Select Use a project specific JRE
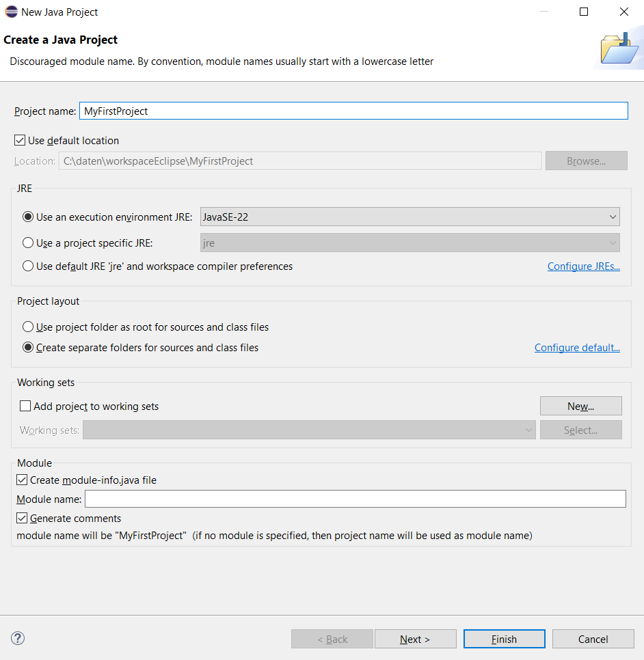Viewport: 644px width, 660px height. click(28, 243)
